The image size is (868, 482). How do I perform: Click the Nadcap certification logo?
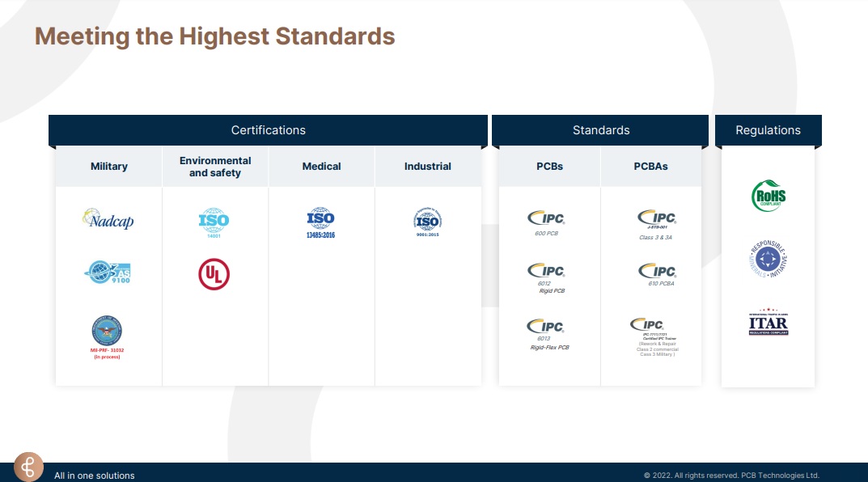click(x=108, y=219)
